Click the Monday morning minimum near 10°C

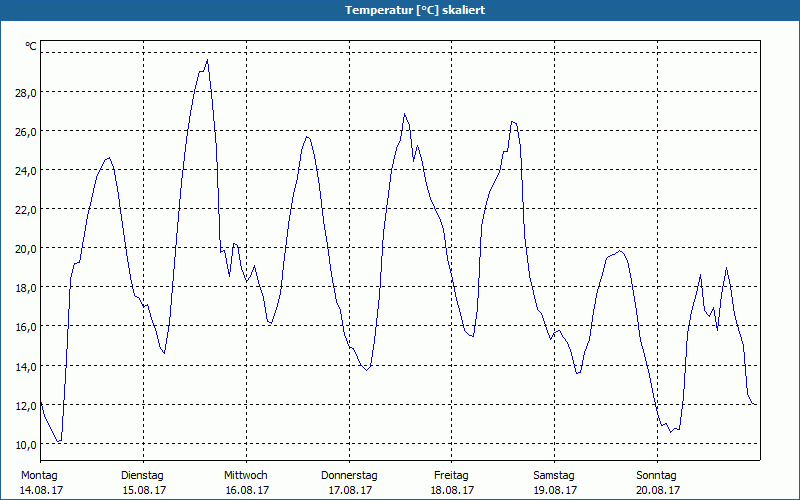59,441
